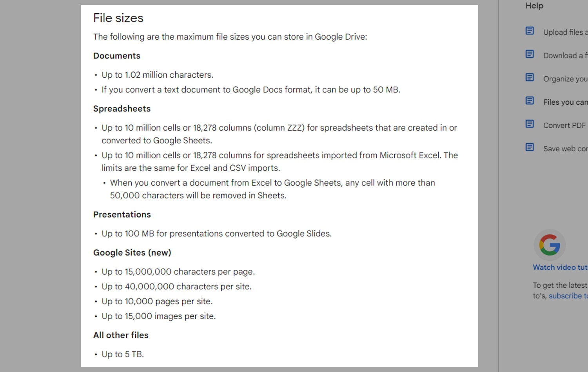The image size is (588, 372).
Task: Click the article icon beside Files you can store
Action: 530,101
